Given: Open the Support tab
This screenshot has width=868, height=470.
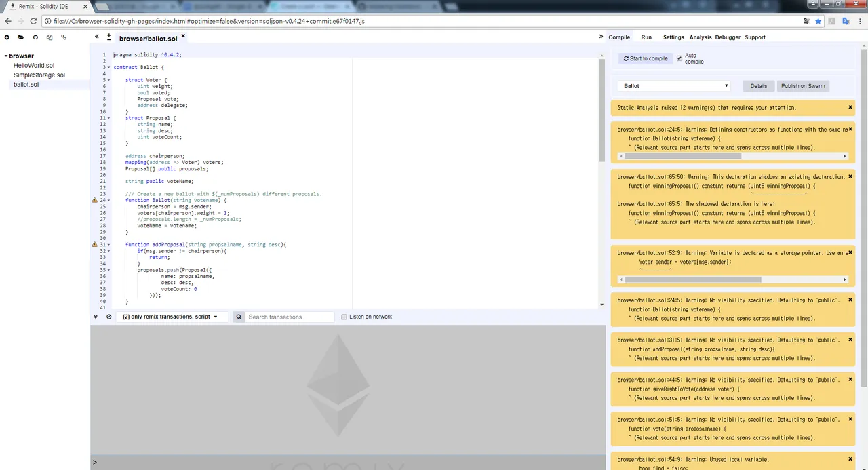Looking at the screenshot, I should [755, 37].
